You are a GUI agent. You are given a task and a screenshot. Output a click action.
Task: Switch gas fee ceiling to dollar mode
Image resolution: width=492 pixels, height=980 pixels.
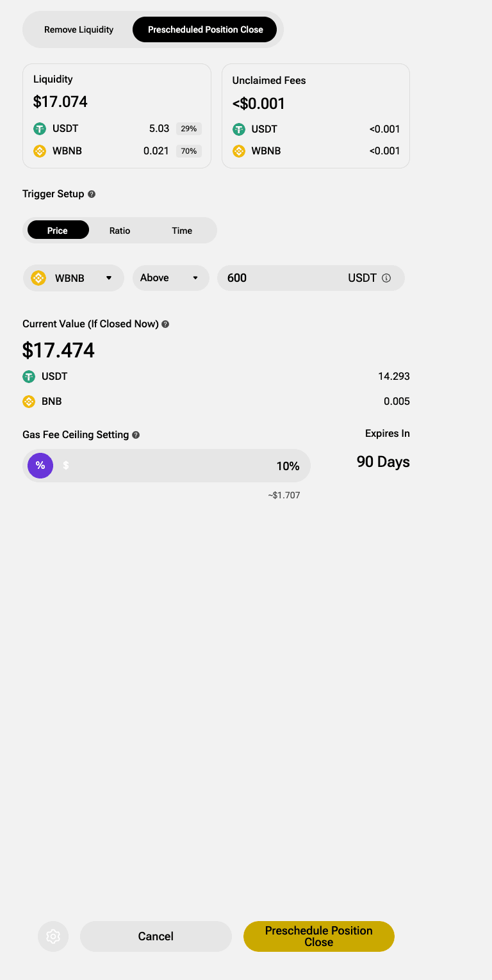pos(66,465)
